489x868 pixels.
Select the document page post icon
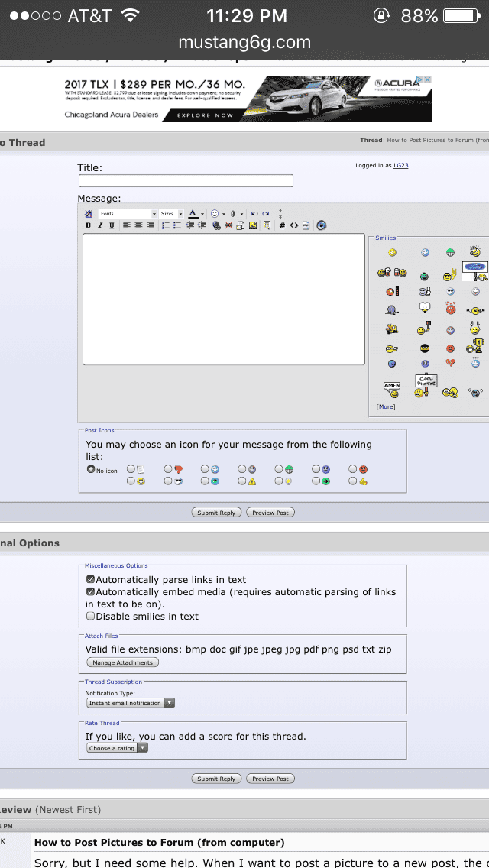[131, 469]
